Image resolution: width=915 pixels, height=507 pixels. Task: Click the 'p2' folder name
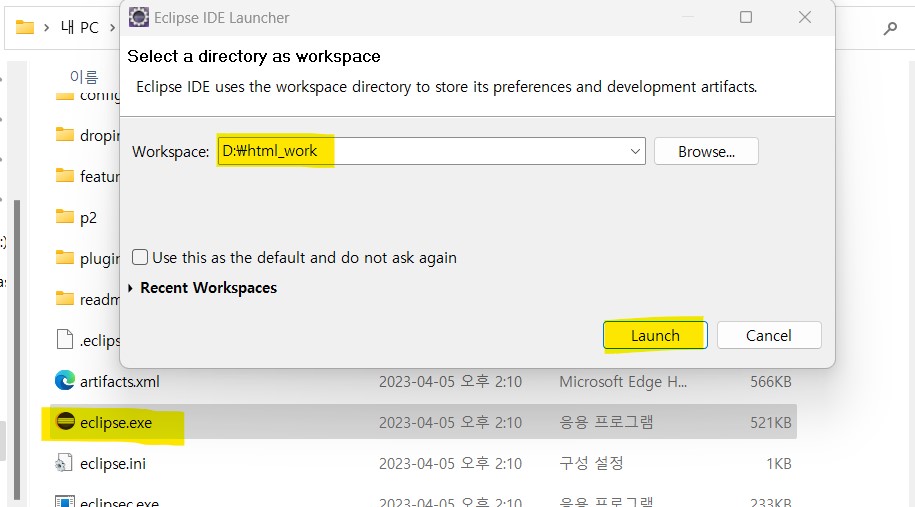pos(88,218)
